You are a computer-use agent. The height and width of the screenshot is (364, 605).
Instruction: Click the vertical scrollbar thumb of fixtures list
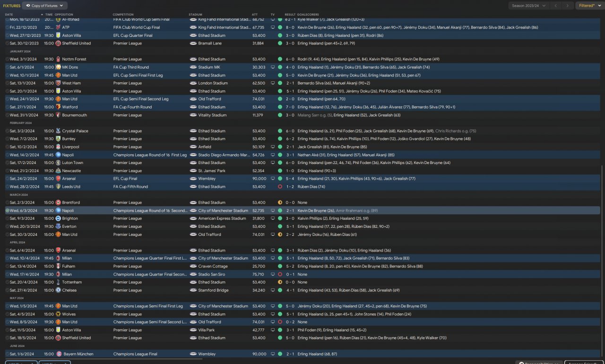click(x=602, y=260)
